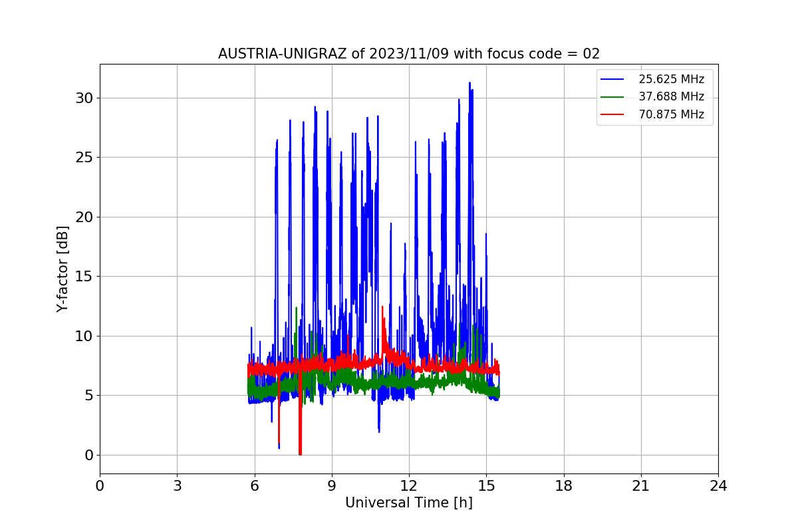Select the 70.875 MHz legend label
798x532 pixels.
click(672, 114)
